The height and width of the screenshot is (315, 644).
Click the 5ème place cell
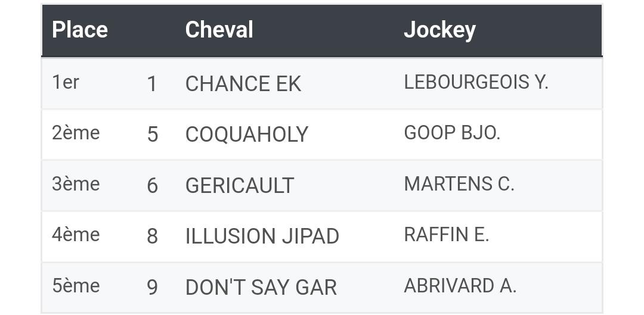pyautogui.click(x=76, y=285)
